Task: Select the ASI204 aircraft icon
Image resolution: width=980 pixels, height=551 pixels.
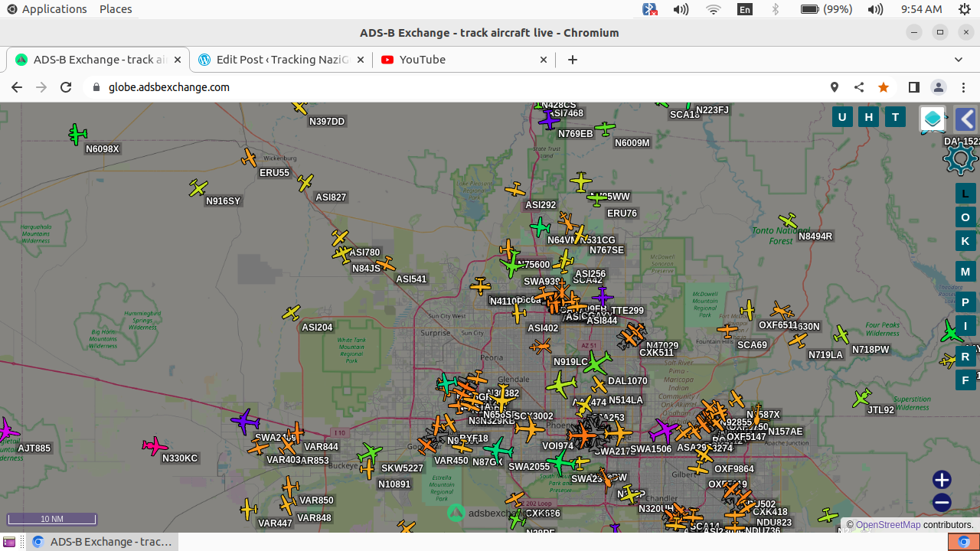Action: [x=292, y=312]
